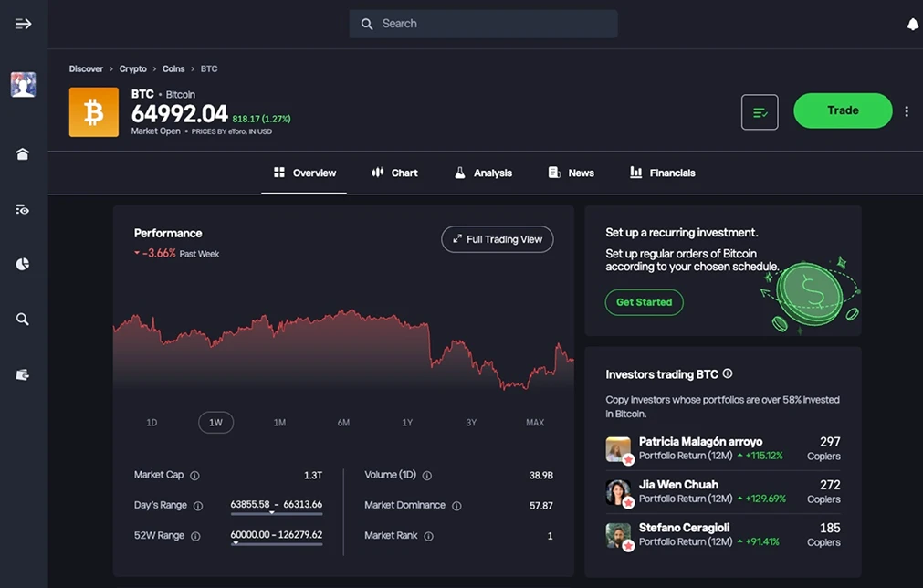Switch chart range to 1M
The width and height of the screenshot is (923, 588).
coord(279,422)
